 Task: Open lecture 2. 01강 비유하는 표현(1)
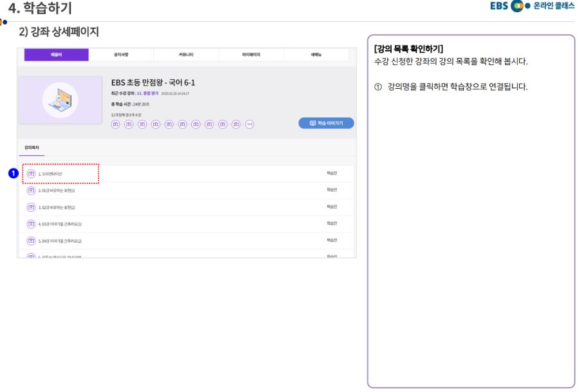tap(57, 191)
